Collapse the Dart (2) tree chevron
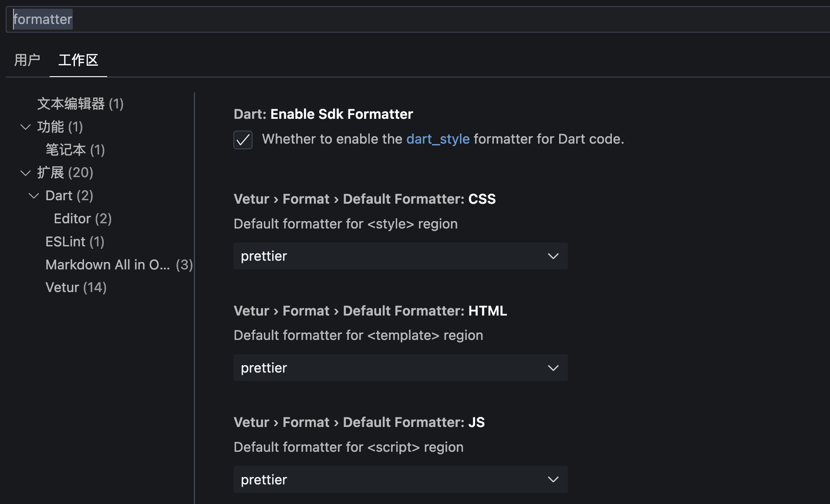This screenshot has width=830, height=504. coord(34,196)
